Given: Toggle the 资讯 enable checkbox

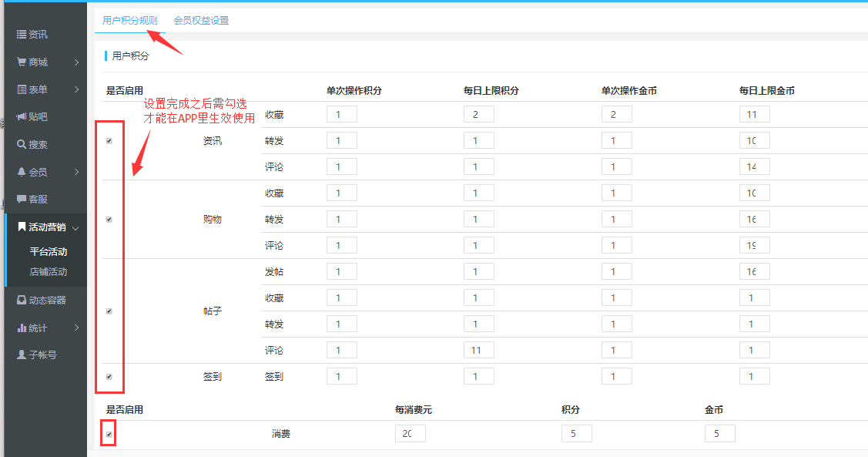Looking at the screenshot, I should pos(109,141).
